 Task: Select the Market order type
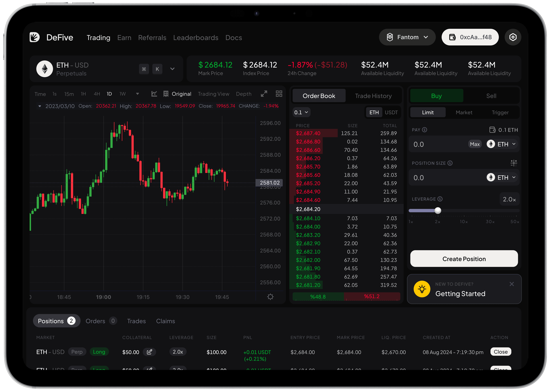coord(464,112)
